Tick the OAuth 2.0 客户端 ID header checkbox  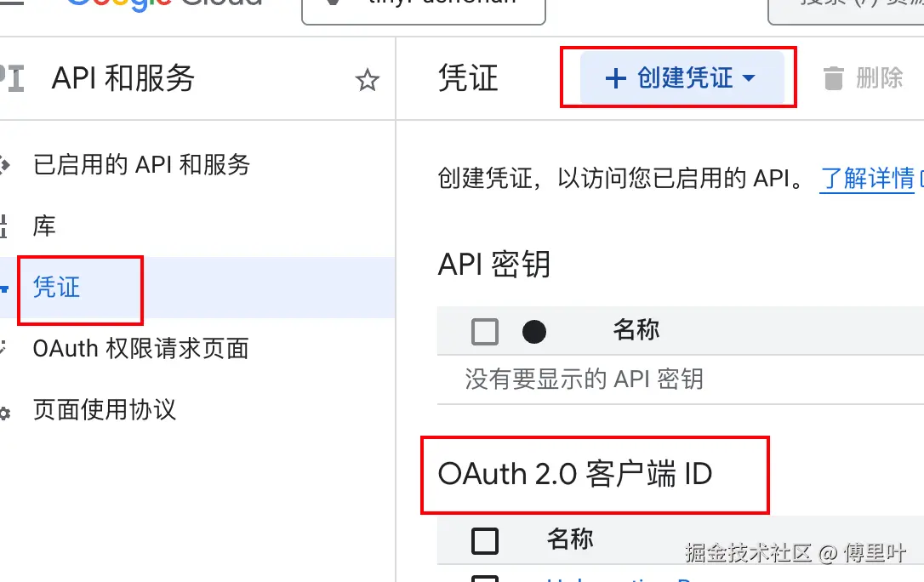click(485, 541)
